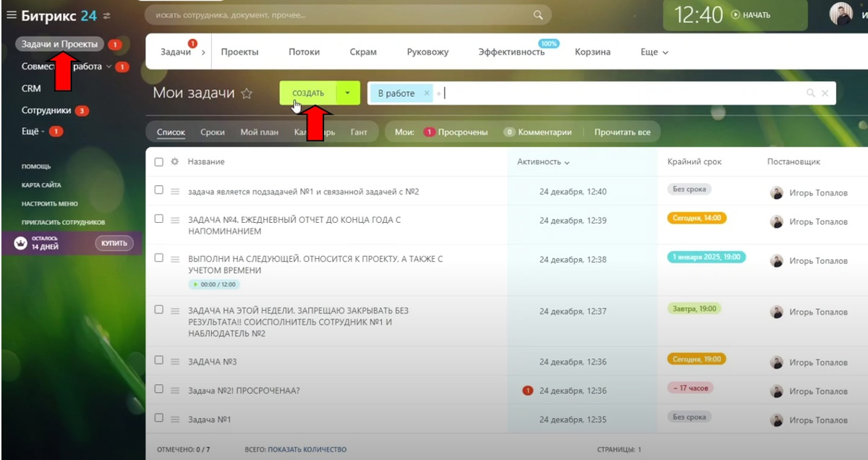Open the Проекты tab
Image resolution: width=868 pixels, height=460 pixels.
pos(239,52)
